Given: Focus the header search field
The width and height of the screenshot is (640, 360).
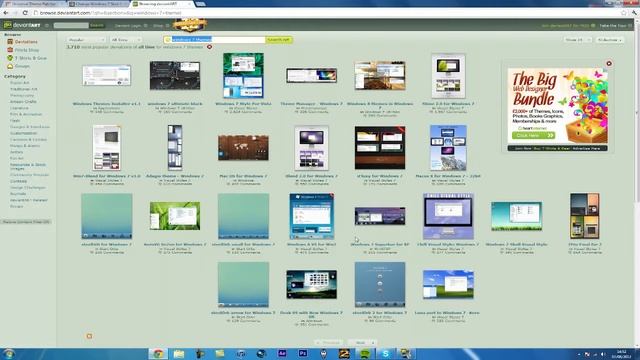Looking at the screenshot, I should click(x=71, y=25).
